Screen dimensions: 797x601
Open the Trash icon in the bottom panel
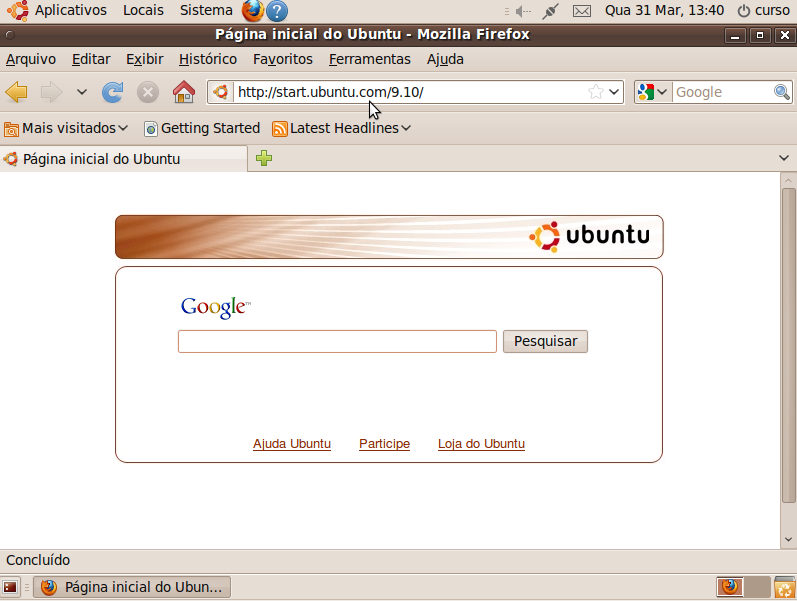pos(785,587)
